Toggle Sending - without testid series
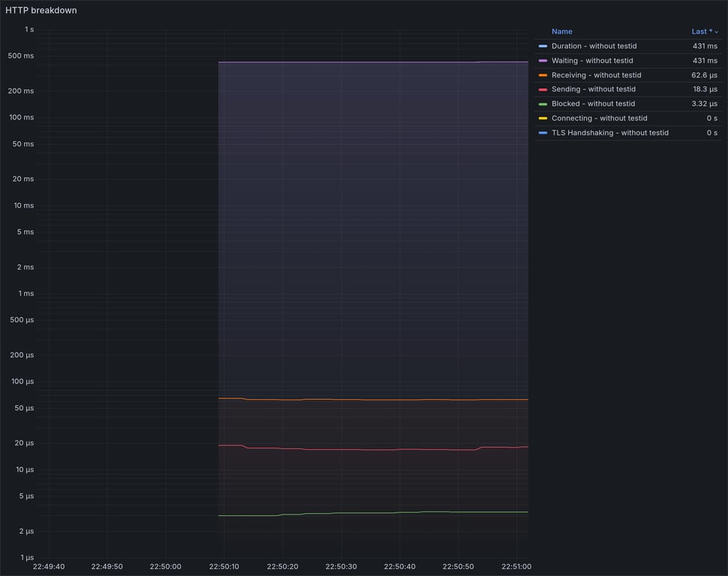This screenshot has height=576, width=728. pyautogui.click(x=594, y=89)
